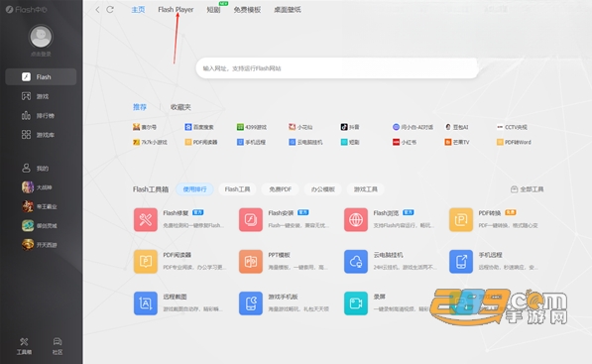Open 游戏手机版 tool icon
The image size is (592, 364).
[251, 303]
